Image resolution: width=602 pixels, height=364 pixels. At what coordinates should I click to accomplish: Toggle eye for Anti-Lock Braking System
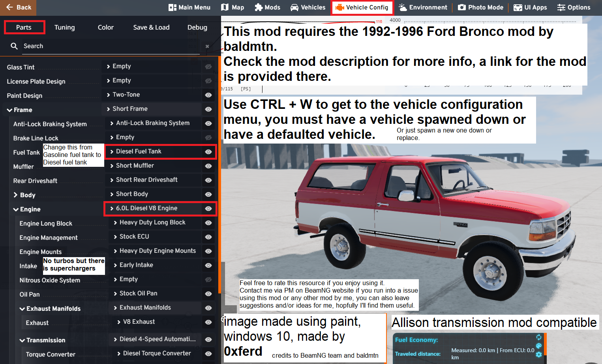tap(208, 123)
